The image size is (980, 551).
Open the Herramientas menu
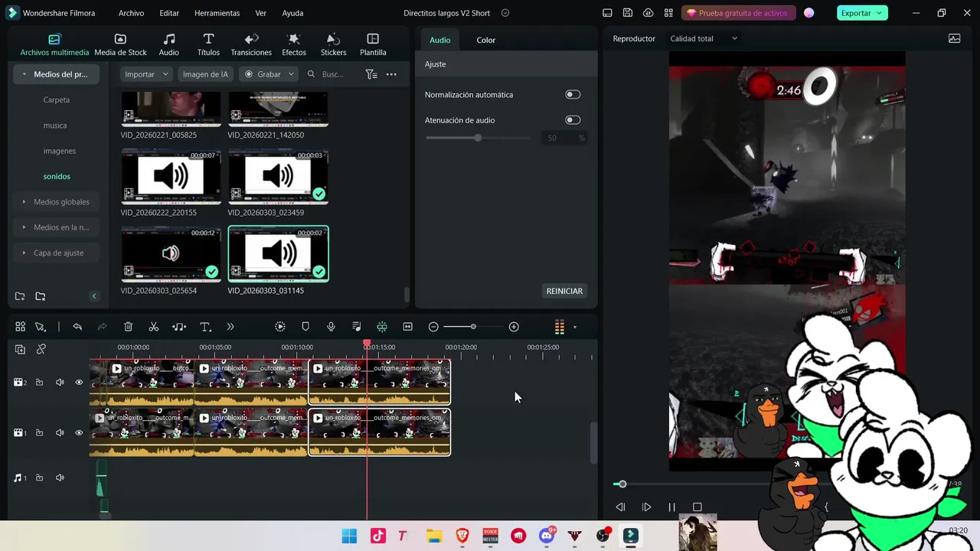217,13
